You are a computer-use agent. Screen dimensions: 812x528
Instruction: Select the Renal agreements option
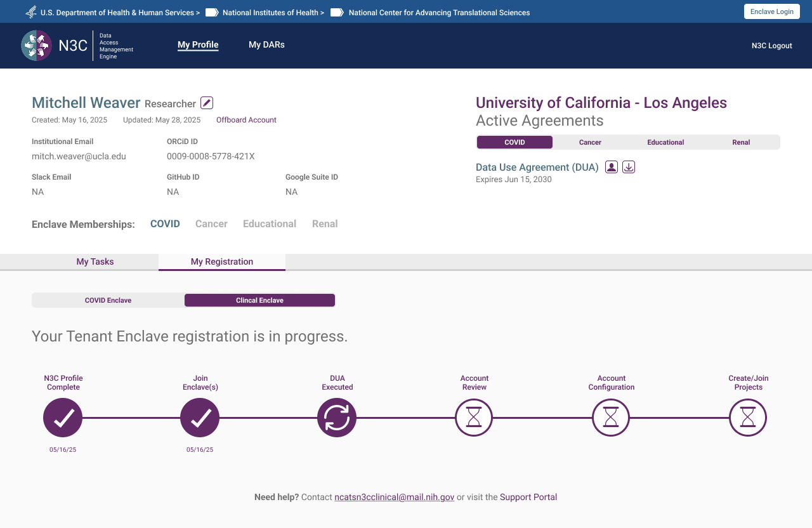(x=741, y=142)
